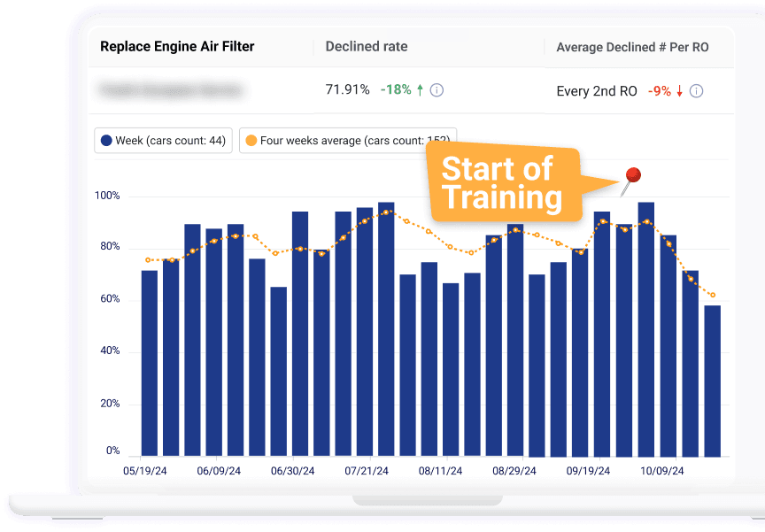This screenshot has width=765, height=532.
Task: Select the rightmost bar in the chart
Action: pos(712,381)
